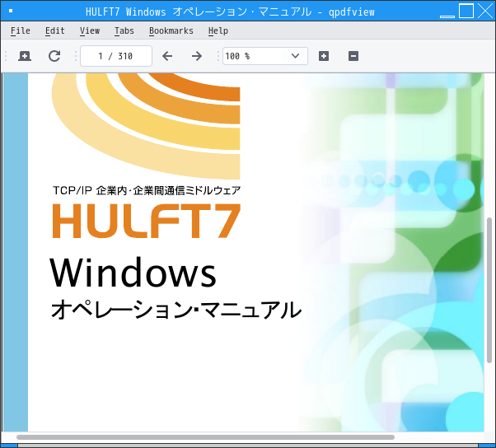The width and height of the screenshot is (496, 448).
Task: Click the vertical scrollbar handle
Action: click(x=489, y=290)
